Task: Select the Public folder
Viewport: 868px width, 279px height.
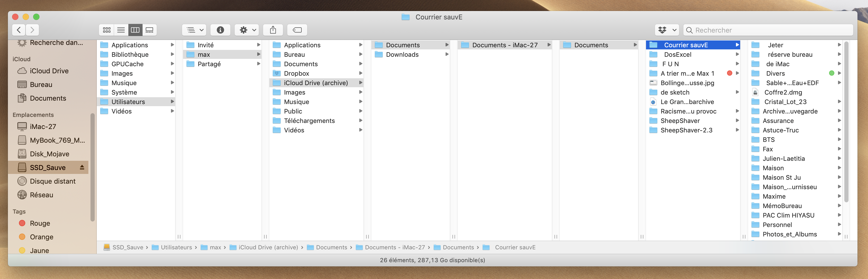Action: click(317, 111)
